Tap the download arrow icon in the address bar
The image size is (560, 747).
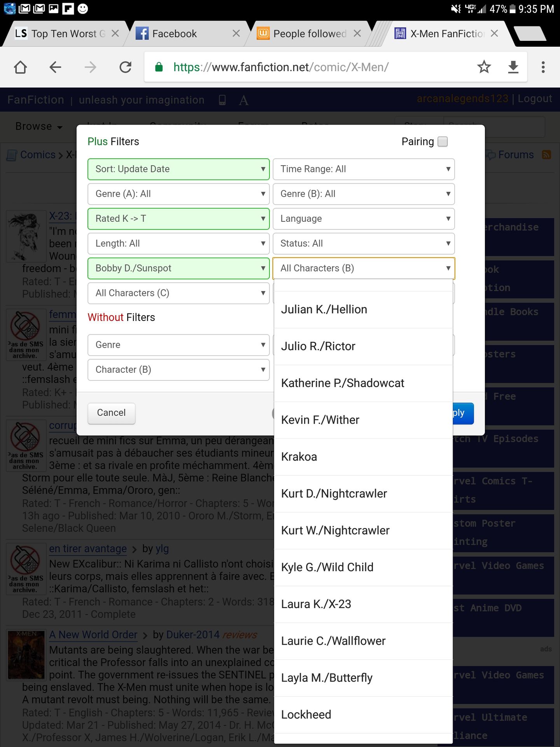(513, 67)
